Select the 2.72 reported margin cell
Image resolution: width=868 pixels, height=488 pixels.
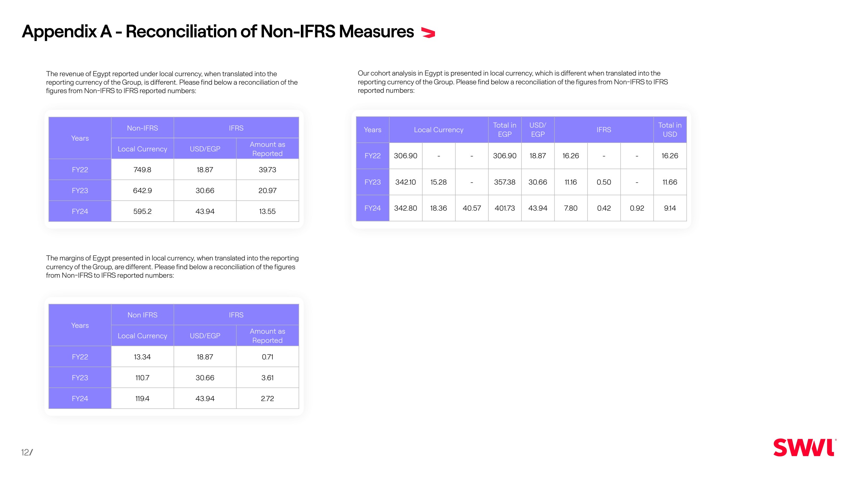pyautogui.click(x=267, y=398)
